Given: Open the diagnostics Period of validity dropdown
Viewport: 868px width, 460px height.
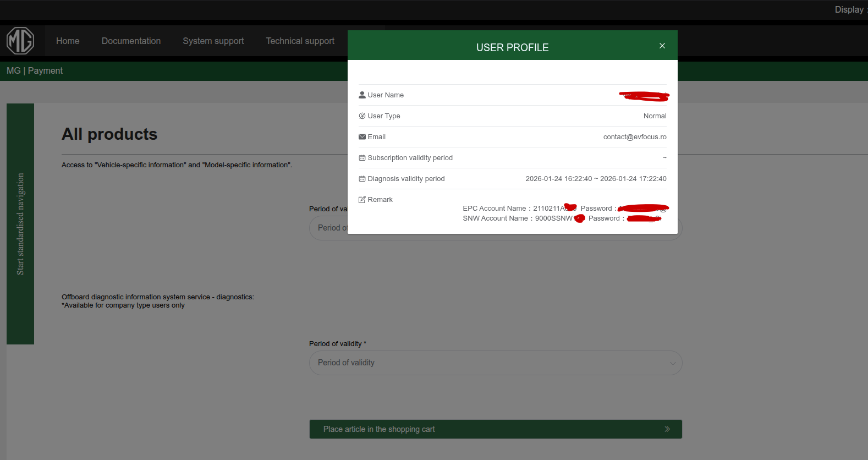Looking at the screenshot, I should [495, 363].
